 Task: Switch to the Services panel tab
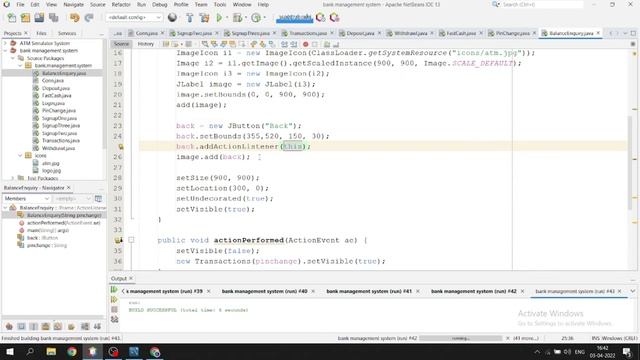click(x=67, y=33)
